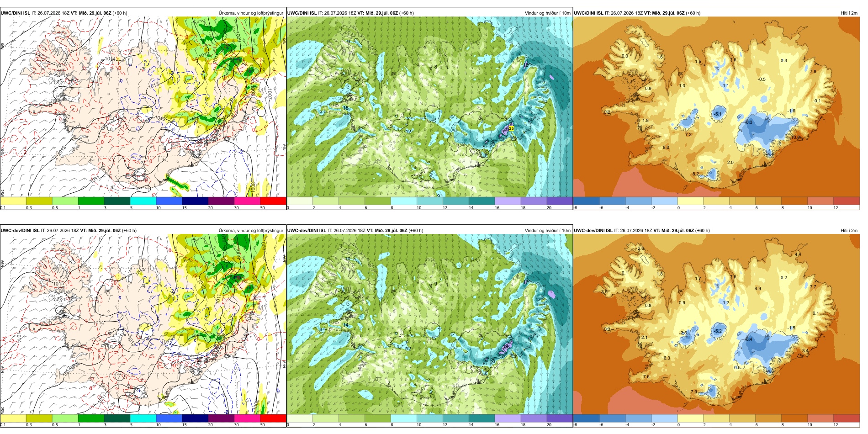Select the dark blue -8 swatch in bottom temperature legend
This screenshot has height=434, width=868.
[586, 418]
